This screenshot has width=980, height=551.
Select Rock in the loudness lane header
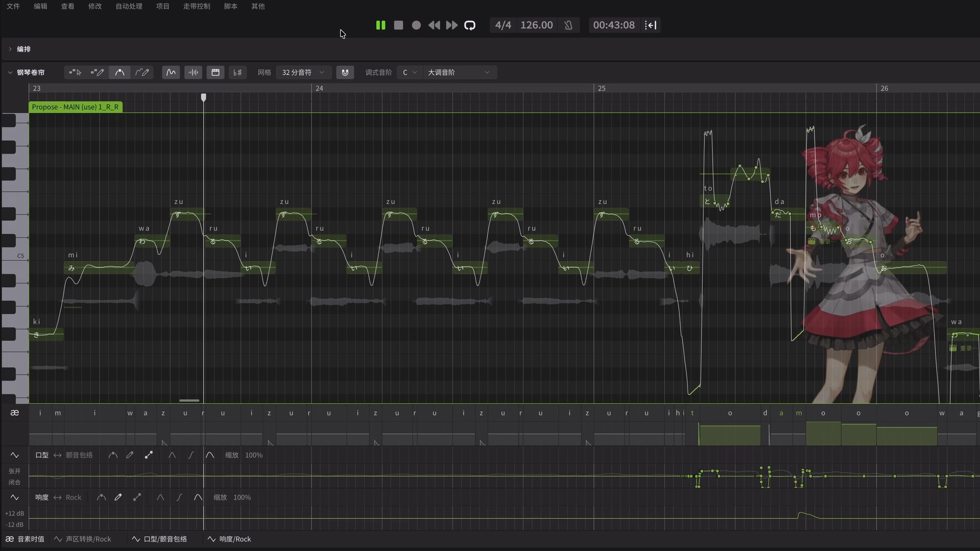73,497
